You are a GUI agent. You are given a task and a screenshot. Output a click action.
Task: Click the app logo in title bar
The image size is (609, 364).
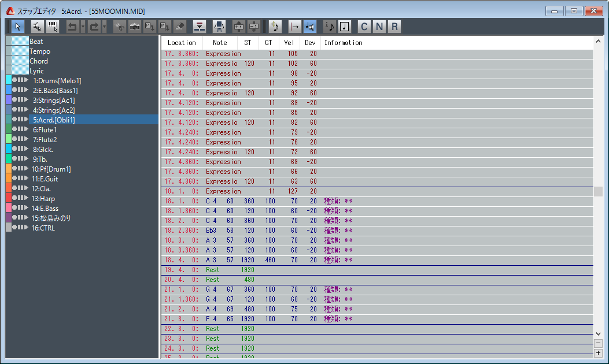point(10,11)
